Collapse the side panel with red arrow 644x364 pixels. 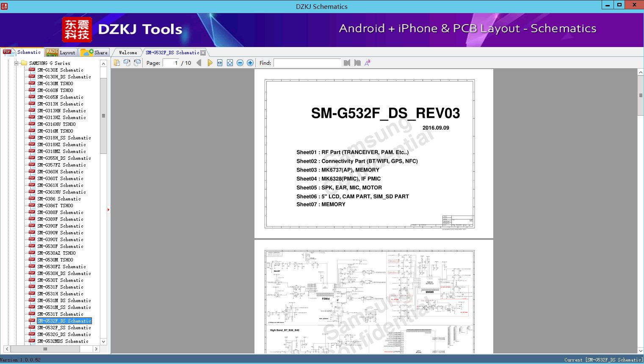pos(108,210)
